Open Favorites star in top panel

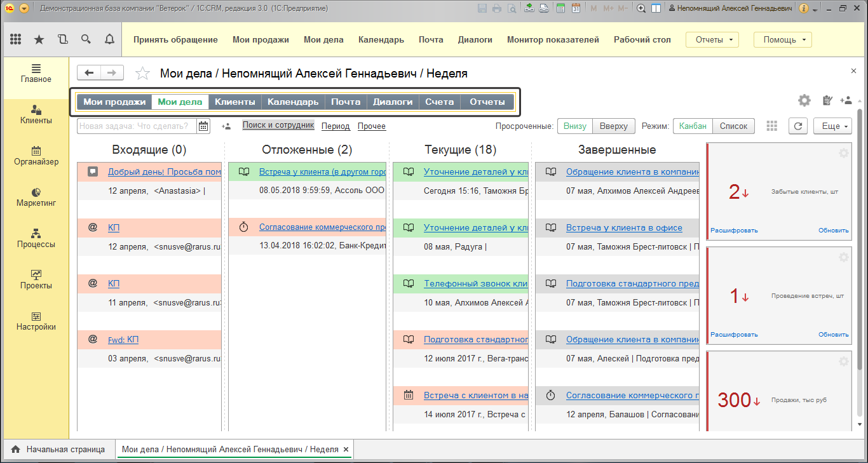(x=39, y=39)
